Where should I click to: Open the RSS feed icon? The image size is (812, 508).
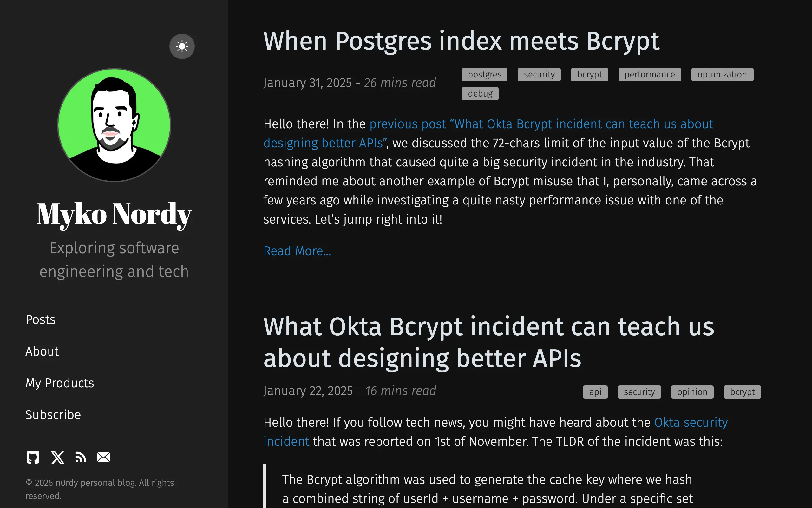(x=81, y=457)
